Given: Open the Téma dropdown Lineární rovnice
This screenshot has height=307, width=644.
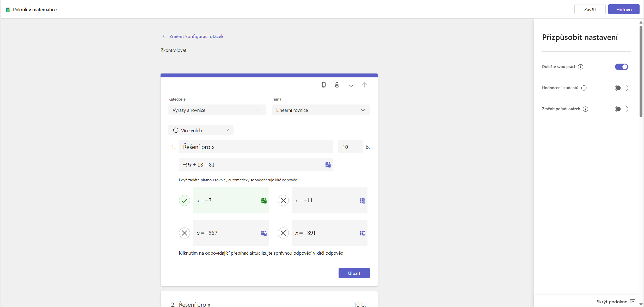Looking at the screenshot, I should tap(321, 110).
